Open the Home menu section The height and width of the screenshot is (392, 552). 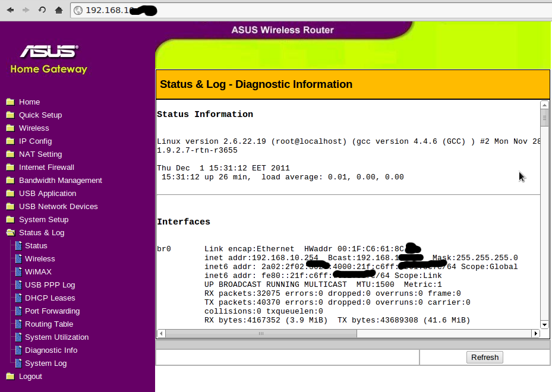click(29, 102)
